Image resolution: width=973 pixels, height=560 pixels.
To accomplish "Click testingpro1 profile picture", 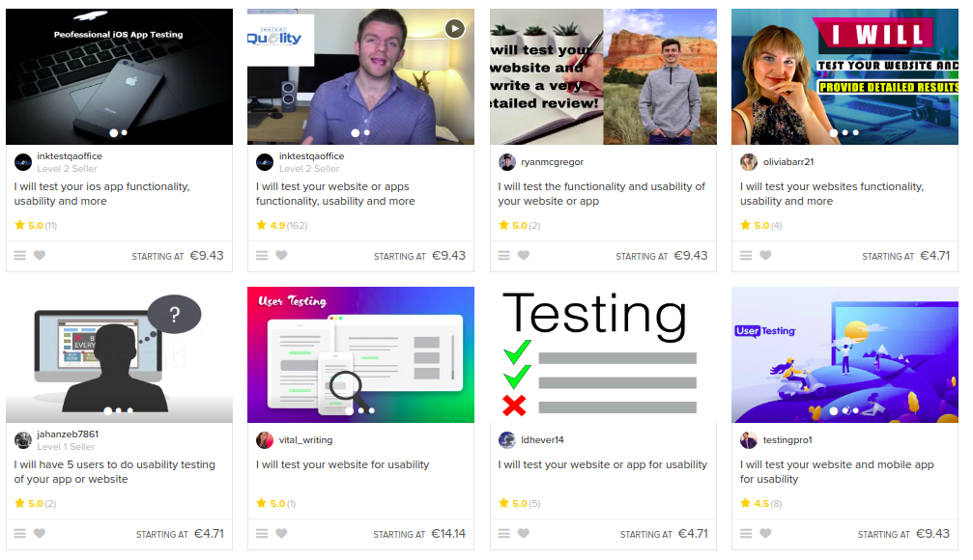I will point(749,440).
